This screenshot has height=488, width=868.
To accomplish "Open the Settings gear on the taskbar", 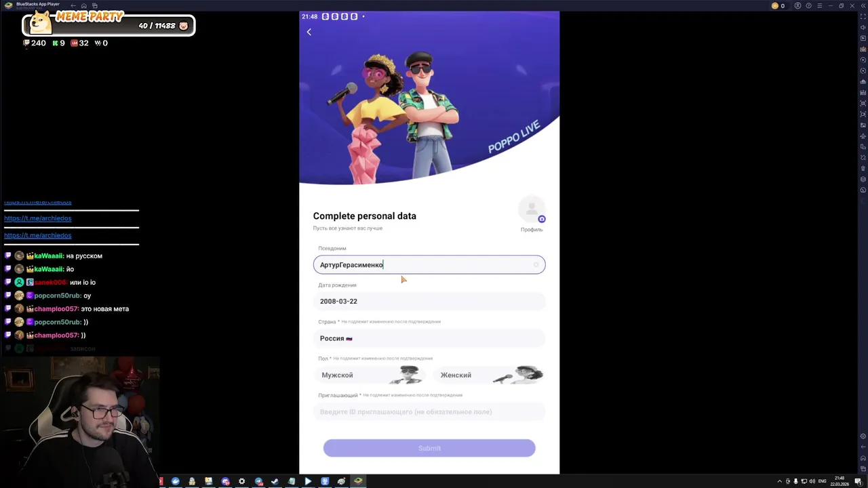I will coord(242,481).
